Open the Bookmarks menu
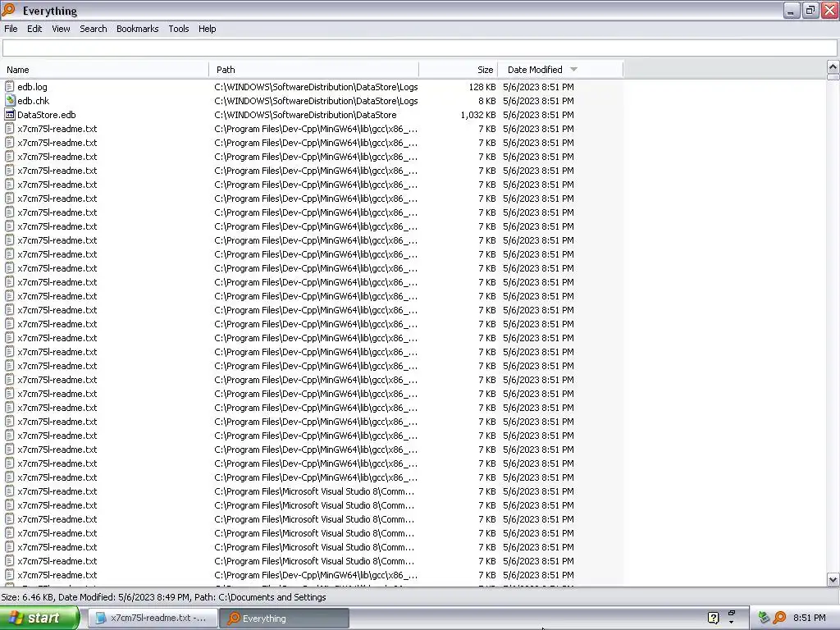Screen dimensions: 840x630 [x=137, y=29]
